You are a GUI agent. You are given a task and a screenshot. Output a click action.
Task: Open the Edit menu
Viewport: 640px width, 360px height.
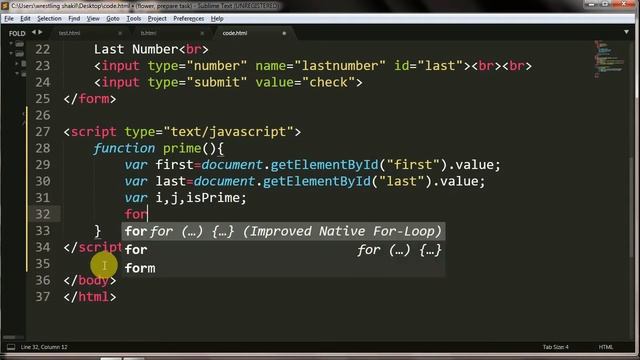click(25, 19)
